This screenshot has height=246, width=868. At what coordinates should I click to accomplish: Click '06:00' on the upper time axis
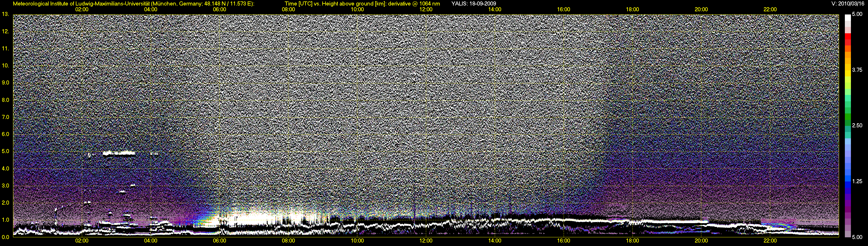click(219, 10)
